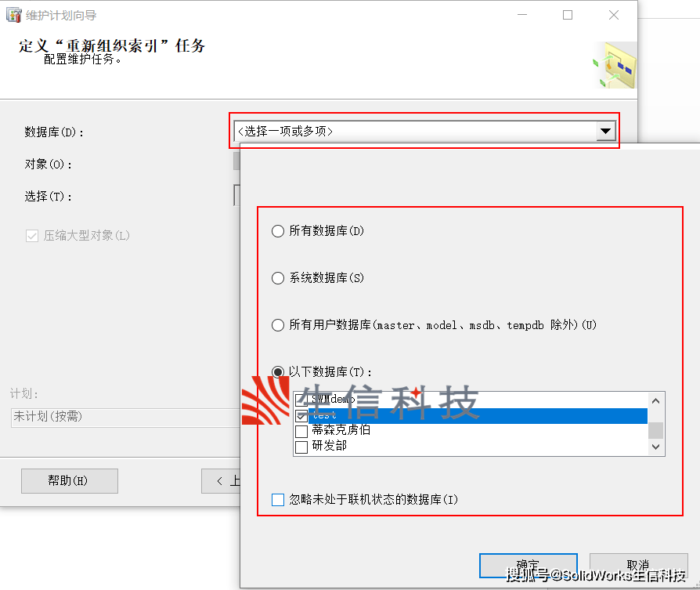This screenshot has height=590, width=700.
Task: Click the database list scrollbar thumb
Action: (655, 431)
